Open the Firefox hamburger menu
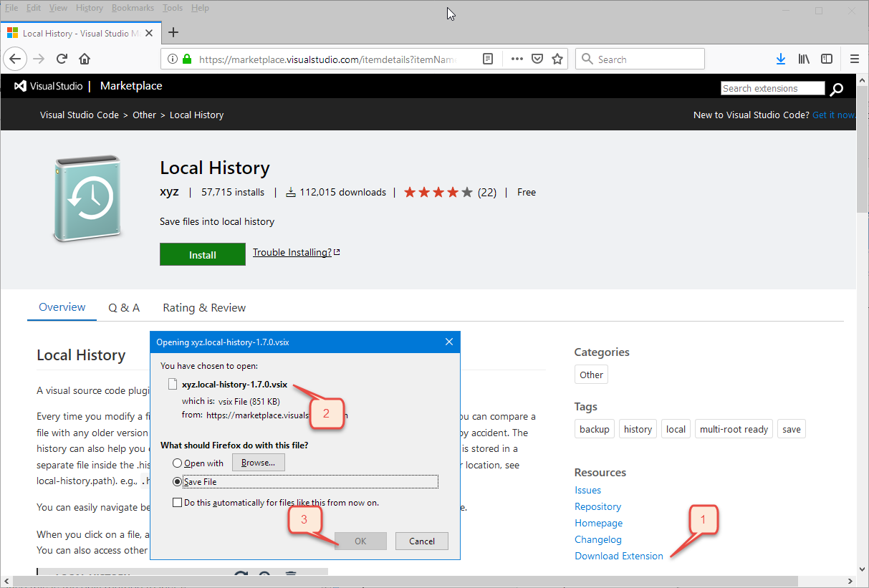Image resolution: width=869 pixels, height=588 pixels. (854, 59)
